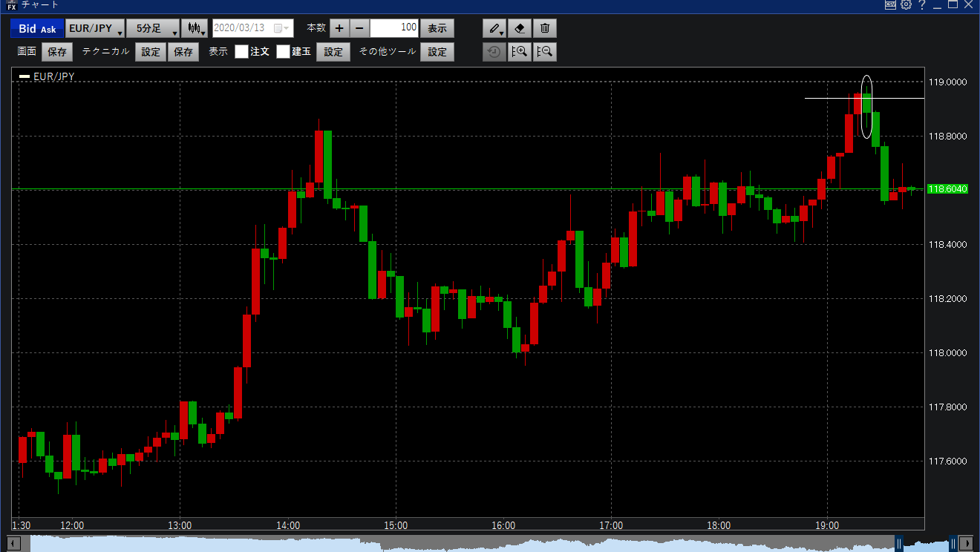Open the pencil drawing tool
Screen dimensions: 980x552
tap(494, 28)
